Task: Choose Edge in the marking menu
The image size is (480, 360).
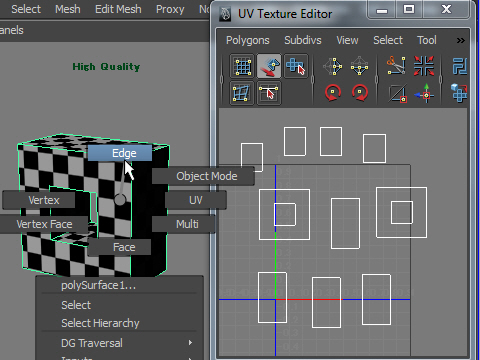Action: pyautogui.click(x=120, y=153)
